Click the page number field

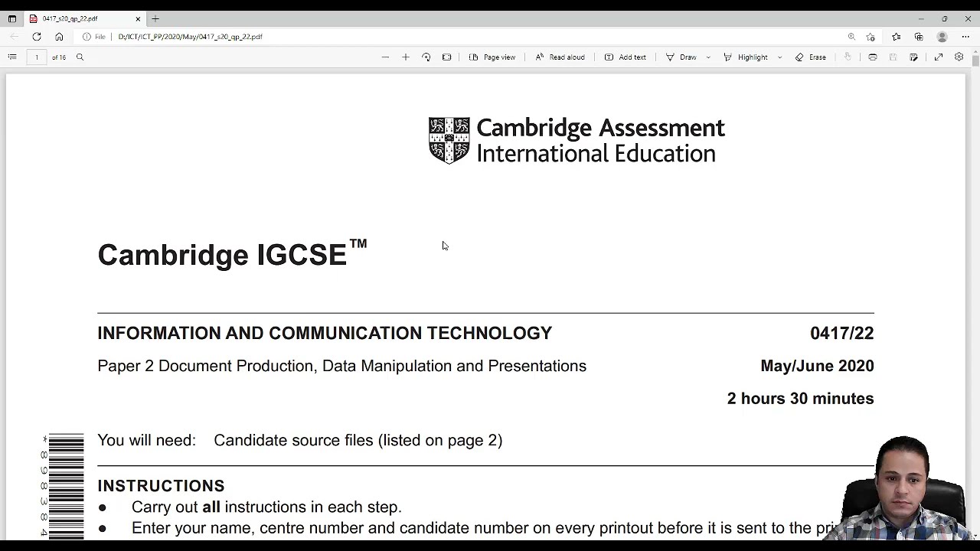[x=36, y=57]
